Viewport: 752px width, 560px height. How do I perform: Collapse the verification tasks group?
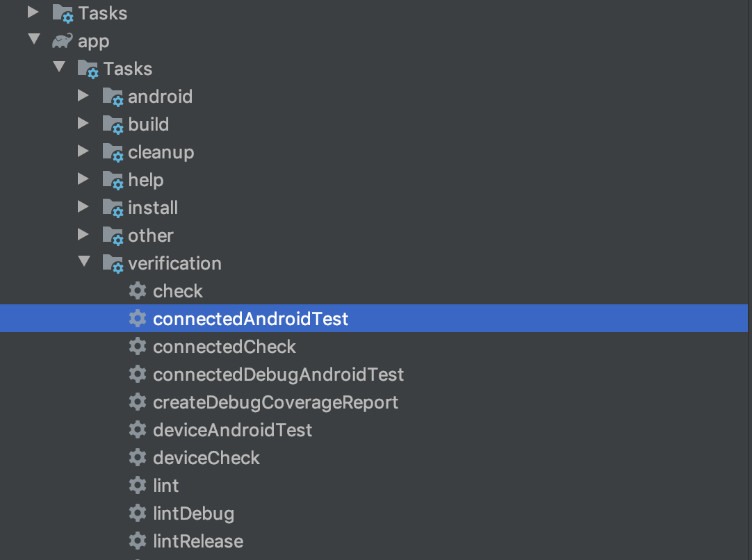click(84, 261)
